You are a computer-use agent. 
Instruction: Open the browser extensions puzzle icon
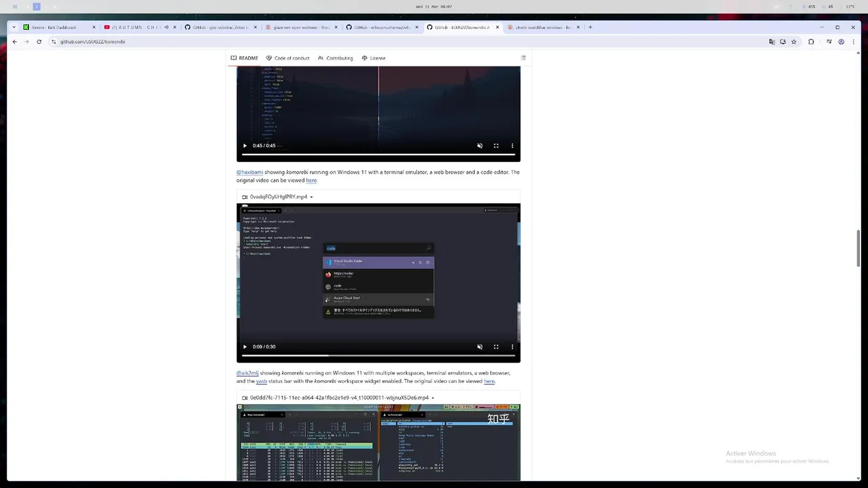[x=811, y=41]
